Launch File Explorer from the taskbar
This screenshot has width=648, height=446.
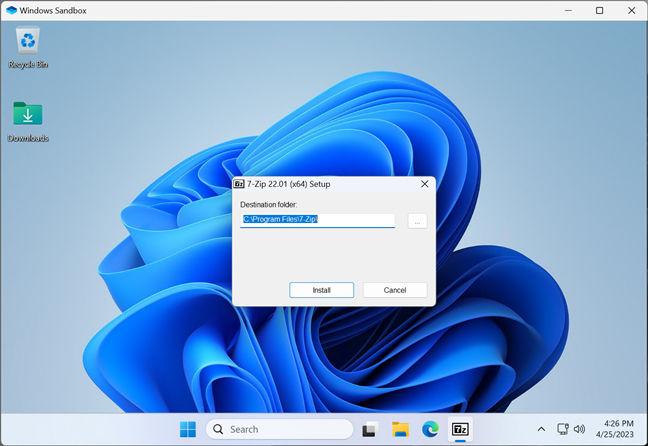click(400, 429)
